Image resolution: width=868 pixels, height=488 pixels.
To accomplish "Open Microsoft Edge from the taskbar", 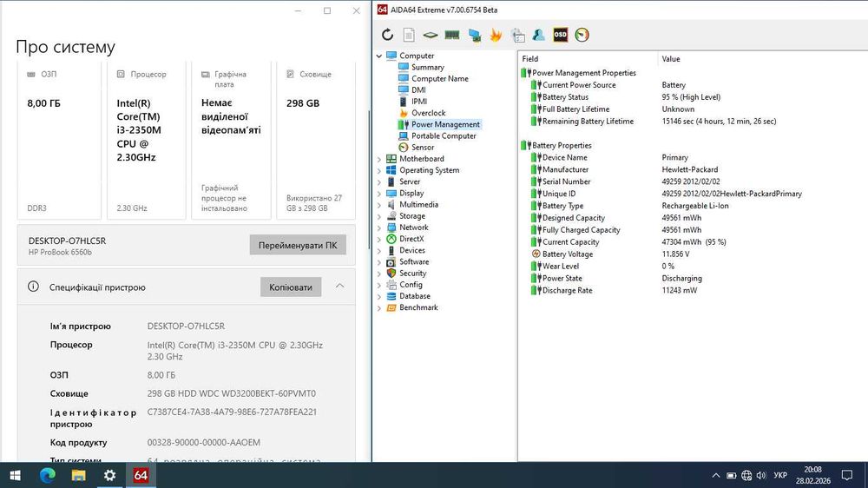I will tap(48, 475).
